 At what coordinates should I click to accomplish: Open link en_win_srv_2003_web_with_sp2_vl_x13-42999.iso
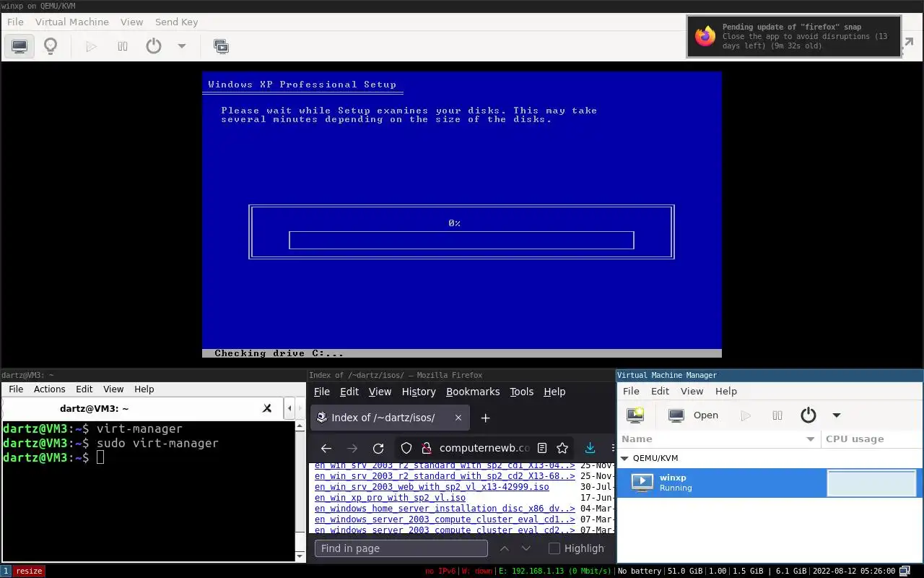pos(432,487)
